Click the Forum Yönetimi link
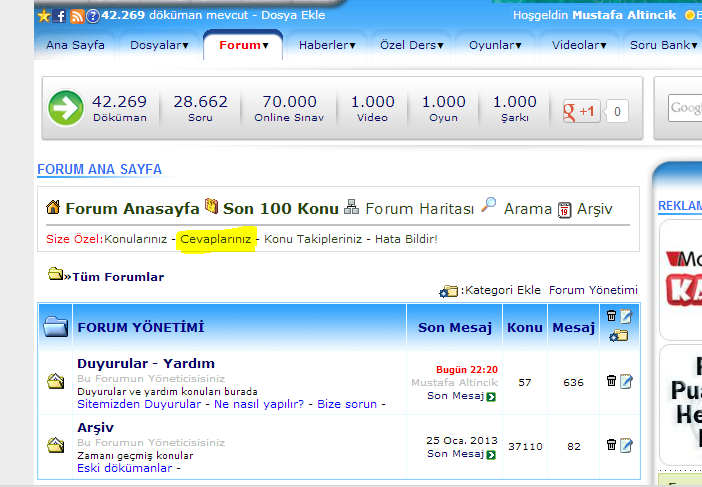 (x=593, y=290)
